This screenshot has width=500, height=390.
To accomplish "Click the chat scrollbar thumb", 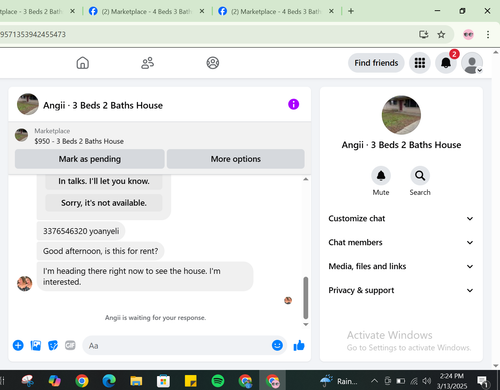I will (x=306, y=298).
